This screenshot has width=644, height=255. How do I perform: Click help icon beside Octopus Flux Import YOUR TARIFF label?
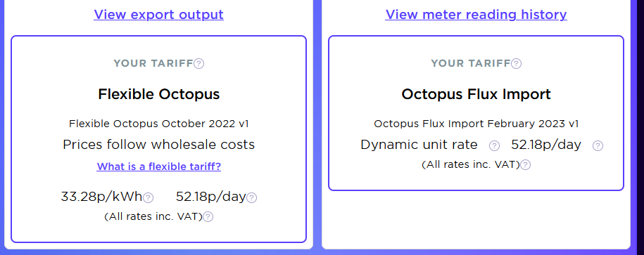click(517, 63)
